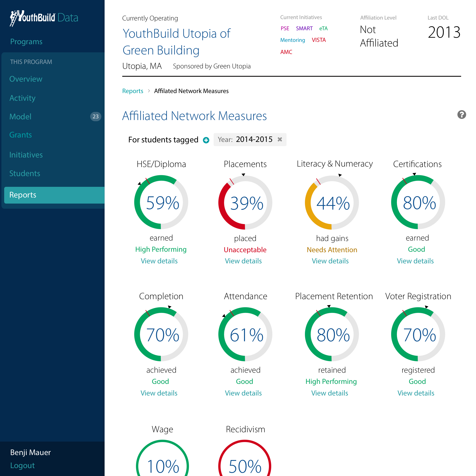Click the Year 2014-2015 filter chip
Screen dimensions: 476x476
250,140
